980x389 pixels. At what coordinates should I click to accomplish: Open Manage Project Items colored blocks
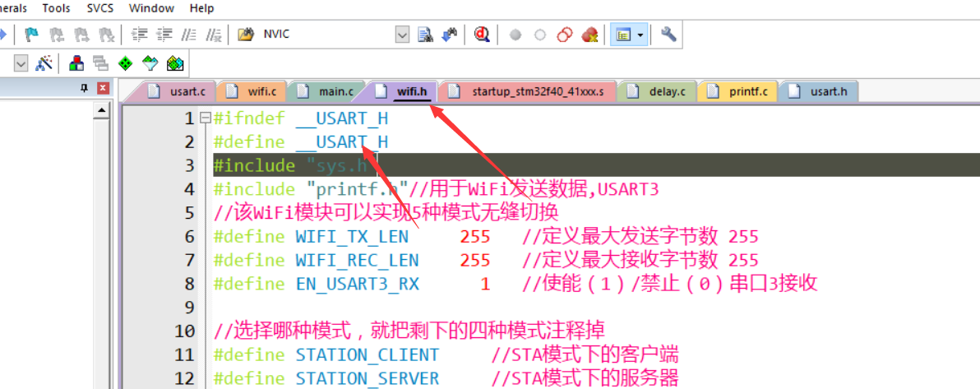(x=76, y=63)
